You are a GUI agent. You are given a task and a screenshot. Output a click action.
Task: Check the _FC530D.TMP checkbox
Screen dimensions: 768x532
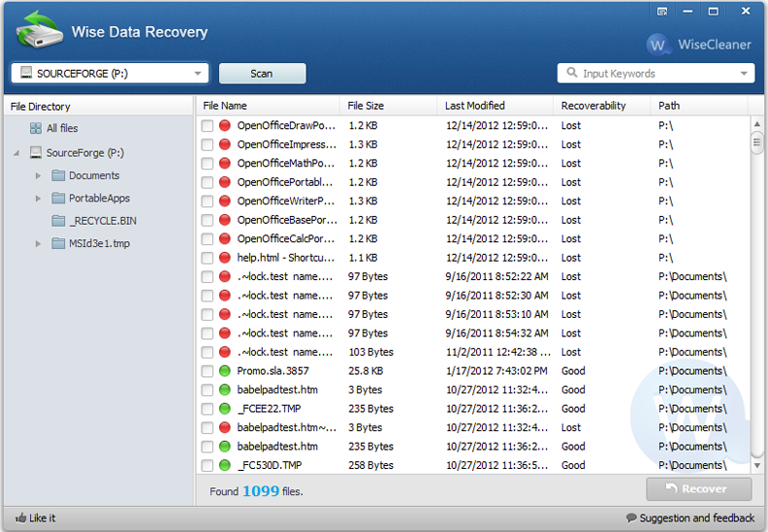(208, 465)
